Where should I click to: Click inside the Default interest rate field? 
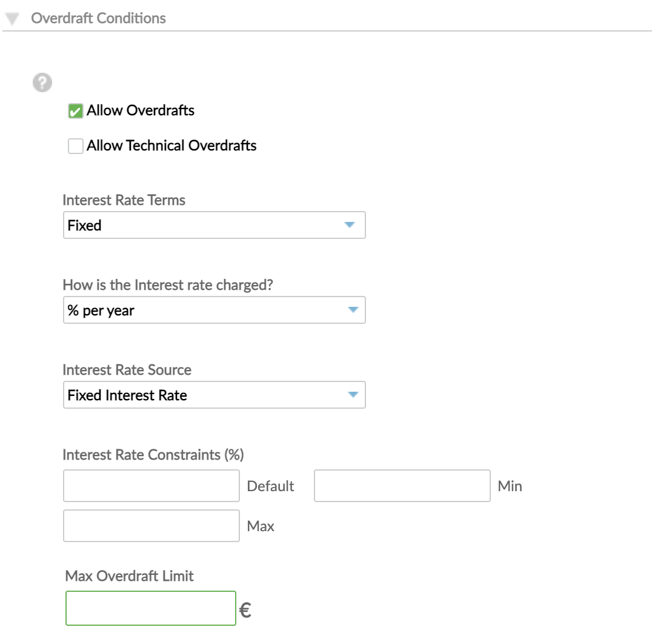(x=151, y=486)
